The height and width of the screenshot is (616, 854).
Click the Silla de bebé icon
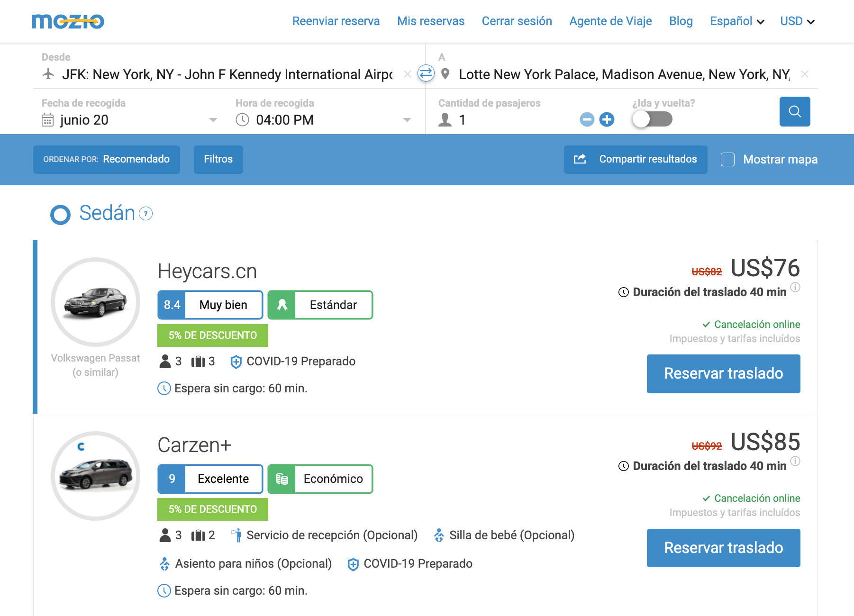(439, 535)
